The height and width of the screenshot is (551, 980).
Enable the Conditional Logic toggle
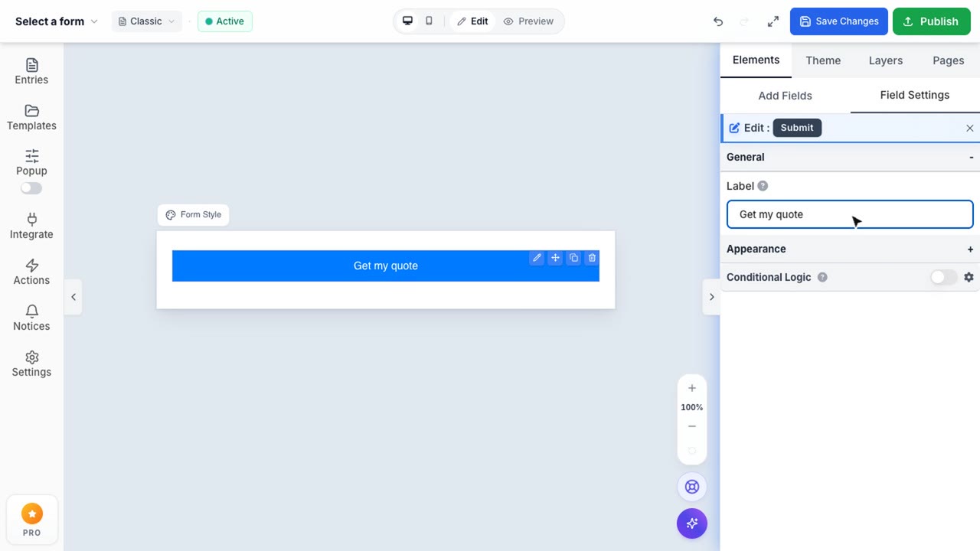(x=944, y=277)
